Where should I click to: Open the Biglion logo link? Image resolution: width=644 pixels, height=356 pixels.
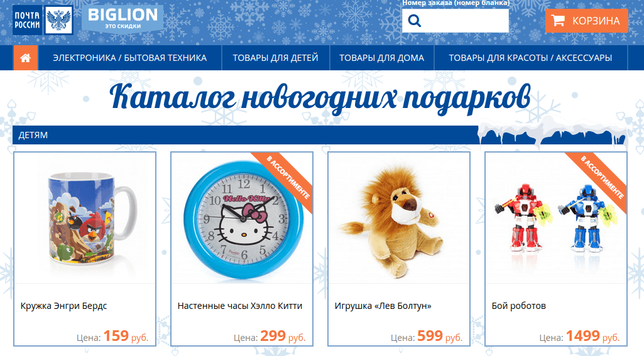pyautogui.click(x=123, y=19)
